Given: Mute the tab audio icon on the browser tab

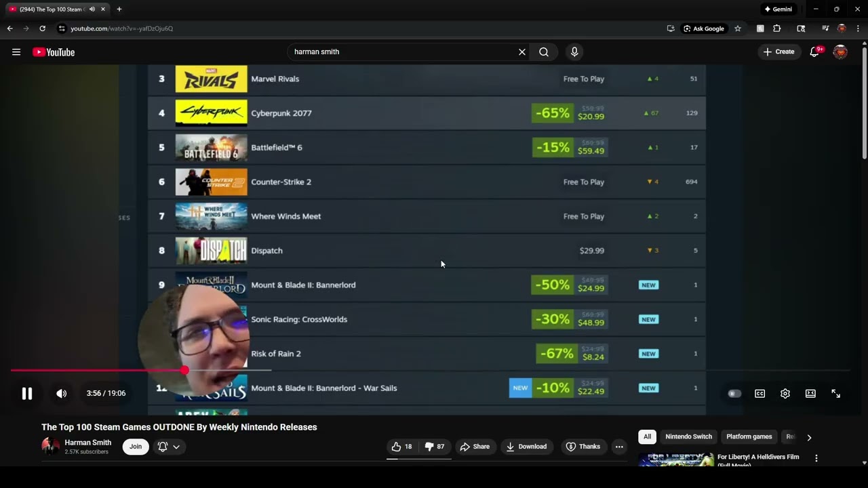Looking at the screenshot, I should 92,9.
